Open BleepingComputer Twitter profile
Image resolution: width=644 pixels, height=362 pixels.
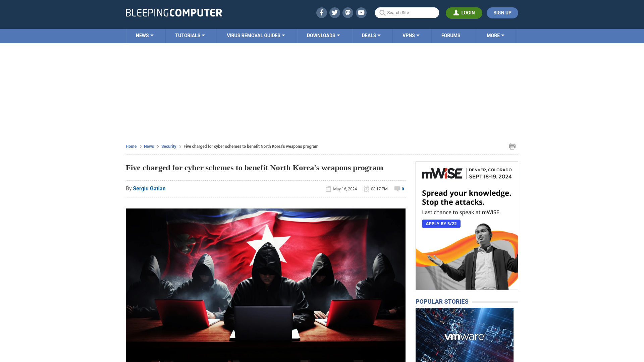point(335,12)
